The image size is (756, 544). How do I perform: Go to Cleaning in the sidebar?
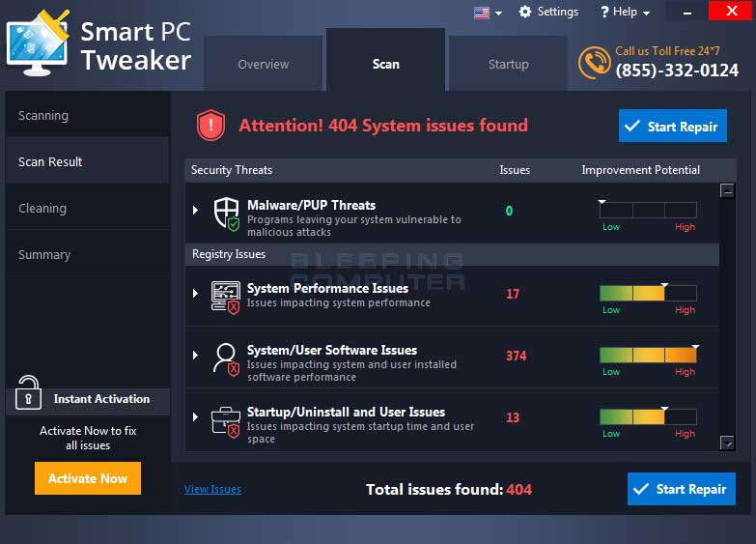coord(88,208)
